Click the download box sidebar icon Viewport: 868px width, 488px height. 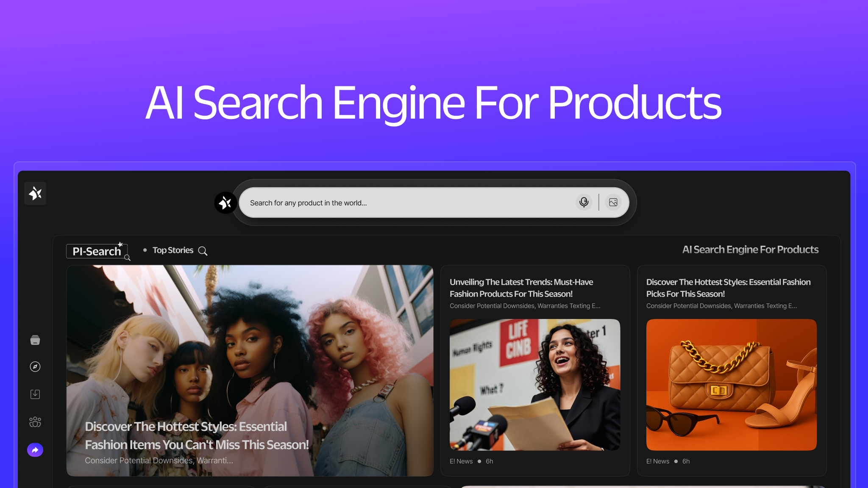(x=35, y=394)
